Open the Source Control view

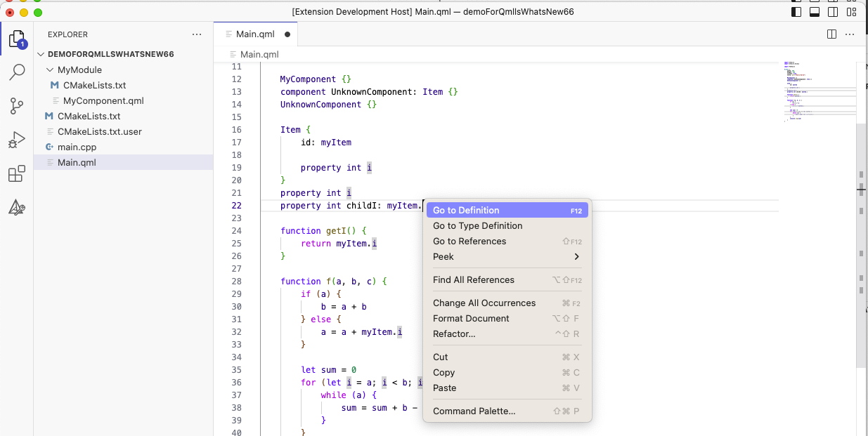point(17,106)
